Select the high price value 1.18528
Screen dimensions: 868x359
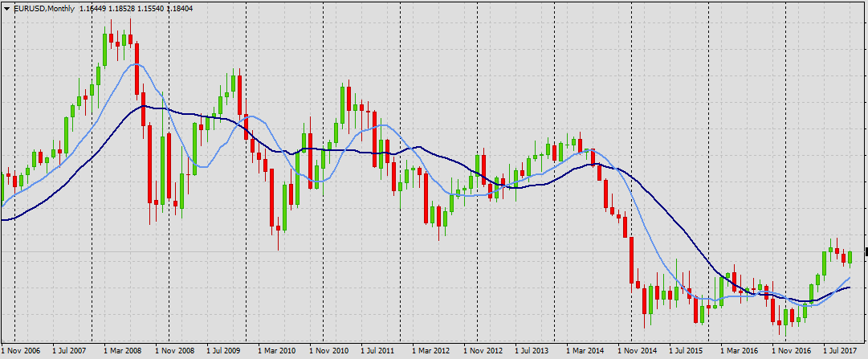[x=122, y=9]
